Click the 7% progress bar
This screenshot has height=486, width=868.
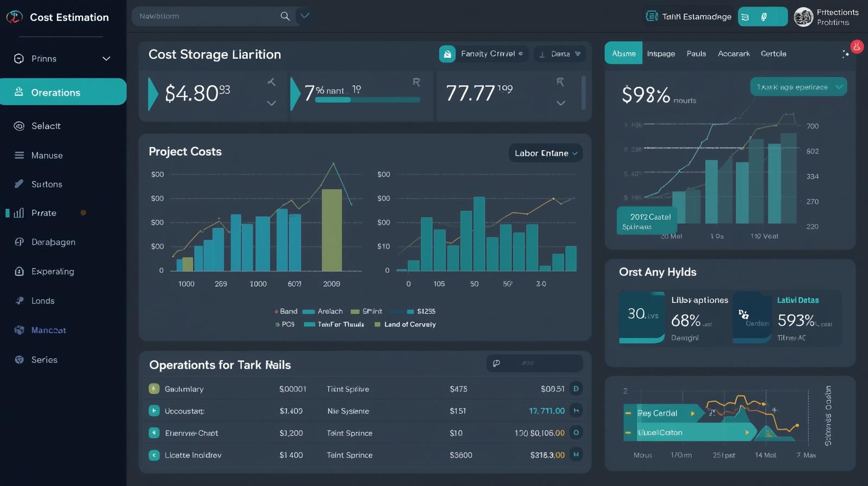(x=367, y=100)
